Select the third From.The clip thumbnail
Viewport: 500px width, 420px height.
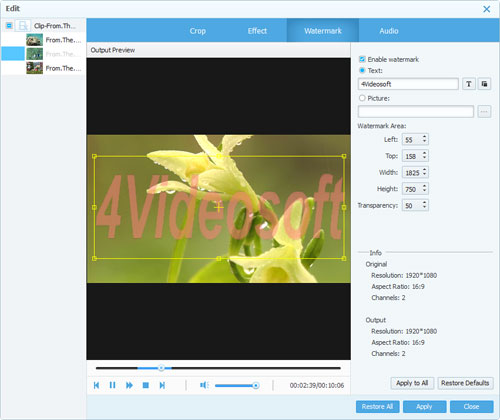point(35,68)
